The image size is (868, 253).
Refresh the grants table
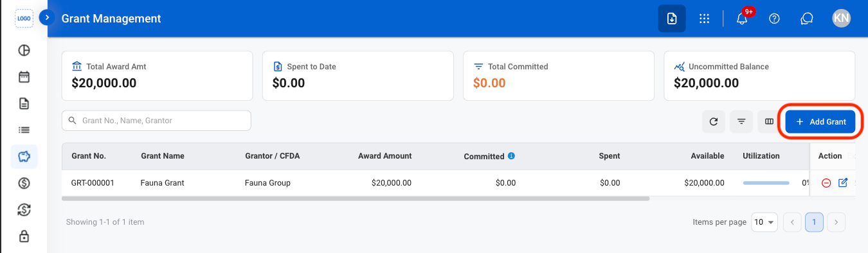[714, 121]
